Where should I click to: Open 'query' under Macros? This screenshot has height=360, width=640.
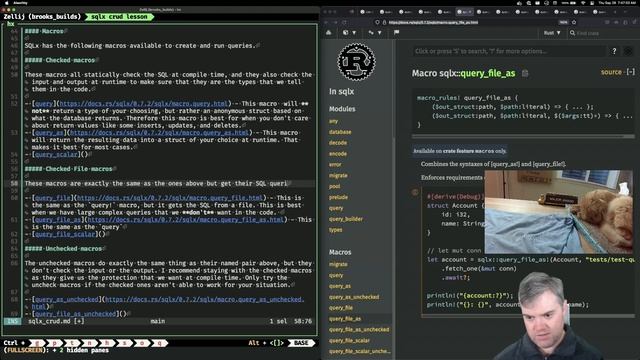point(336,276)
